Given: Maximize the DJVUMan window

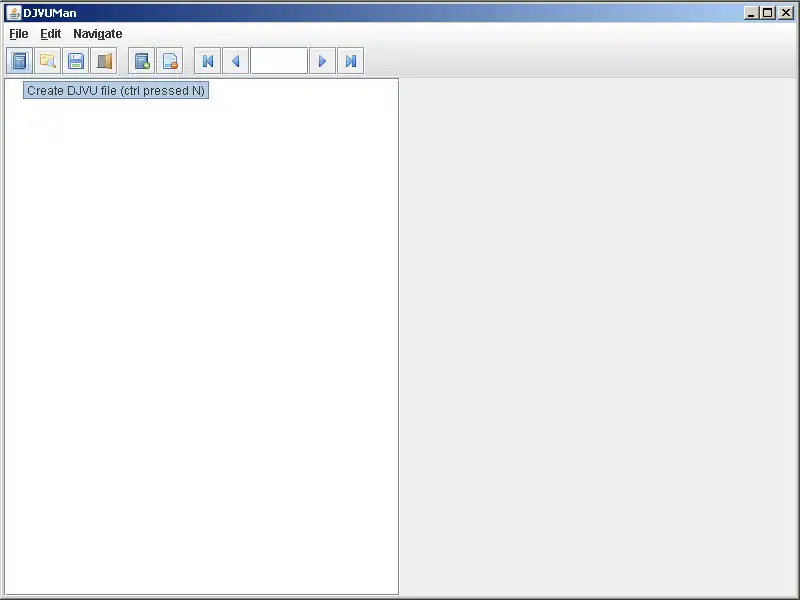Looking at the screenshot, I should pos(768,13).
